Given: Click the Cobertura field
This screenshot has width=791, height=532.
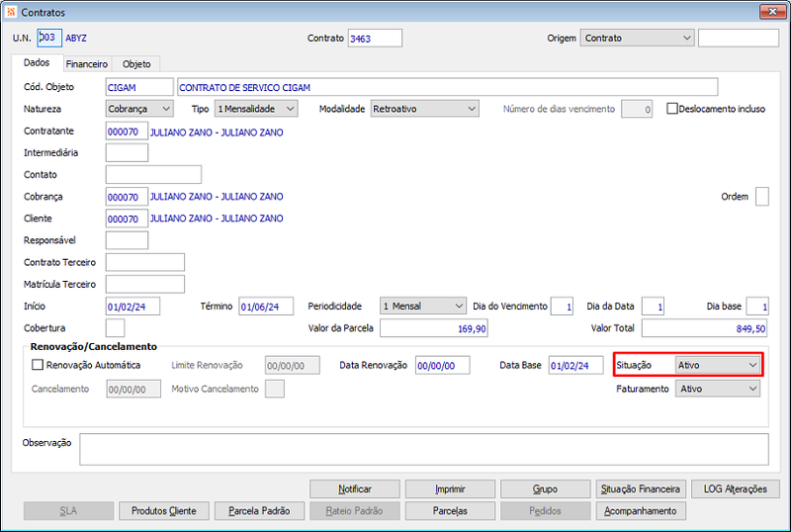Looking at the screenshot, I should pyautogui.click(x=115, y=328).
